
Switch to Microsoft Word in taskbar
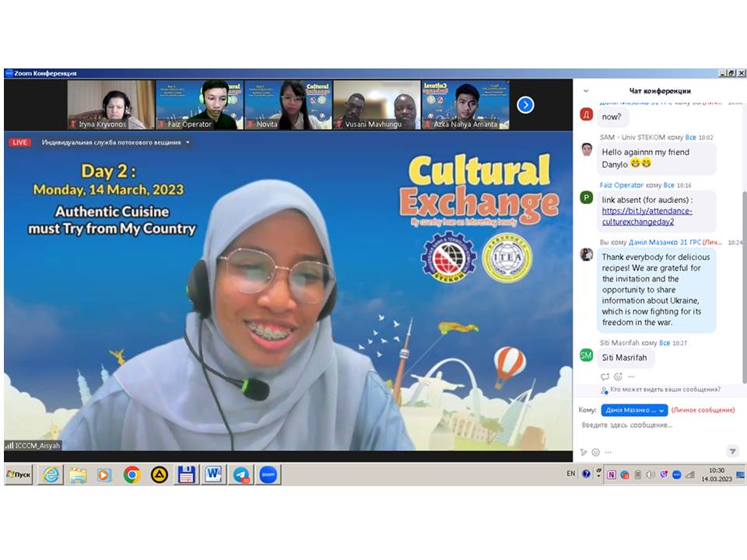[213, 474]
